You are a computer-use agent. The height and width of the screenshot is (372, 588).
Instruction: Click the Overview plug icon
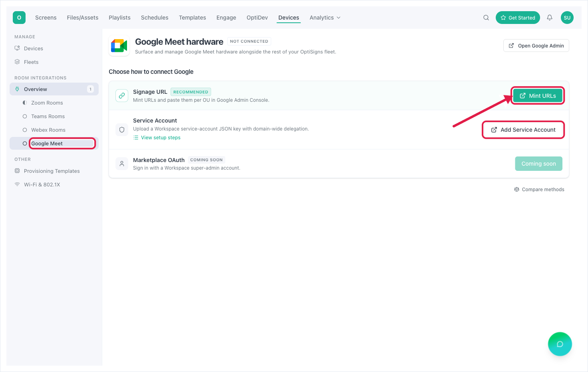[17, 89]
